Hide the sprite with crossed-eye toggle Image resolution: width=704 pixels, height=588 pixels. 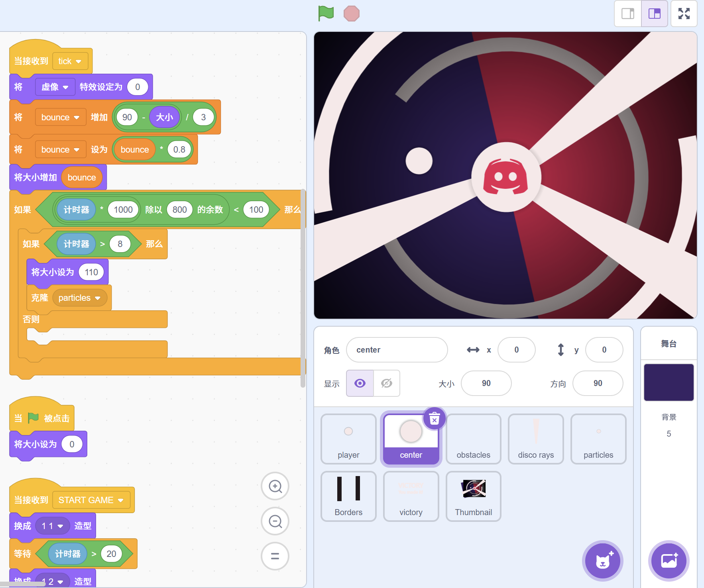[x=386, y=383]
